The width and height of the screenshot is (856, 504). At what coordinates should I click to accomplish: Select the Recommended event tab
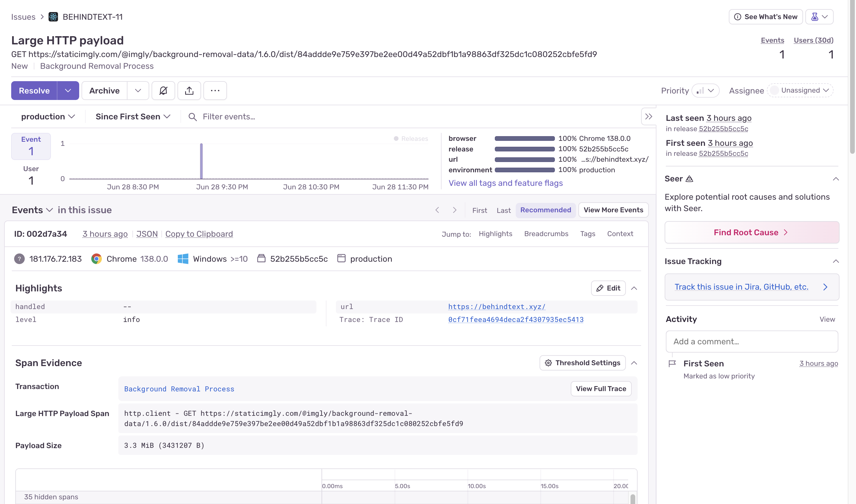coord(545,210)
